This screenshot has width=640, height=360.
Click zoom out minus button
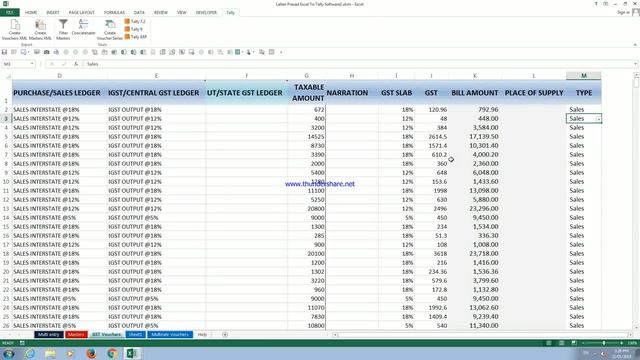[x=583, y=343]
